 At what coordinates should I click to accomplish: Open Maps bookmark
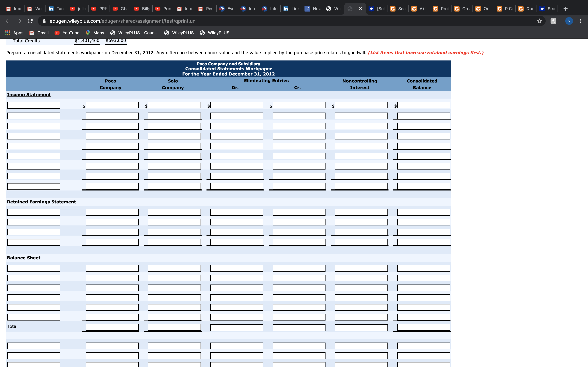pos(95,33)
